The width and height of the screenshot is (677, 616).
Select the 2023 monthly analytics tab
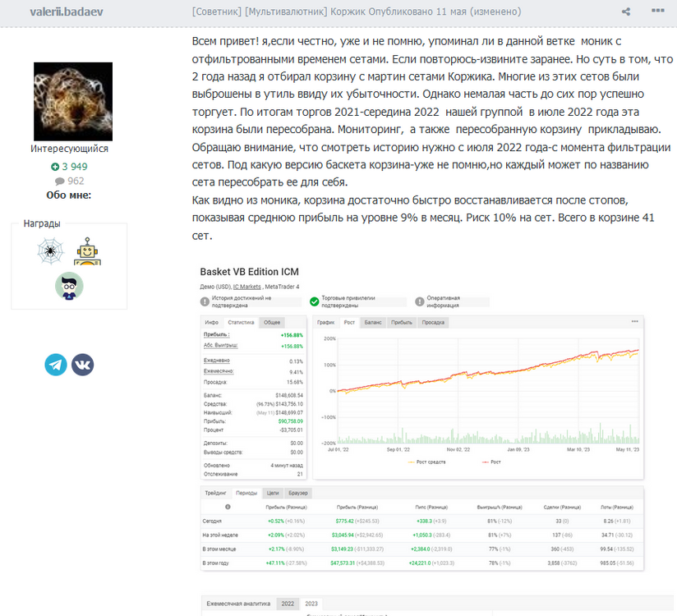(x=311, y=604)
